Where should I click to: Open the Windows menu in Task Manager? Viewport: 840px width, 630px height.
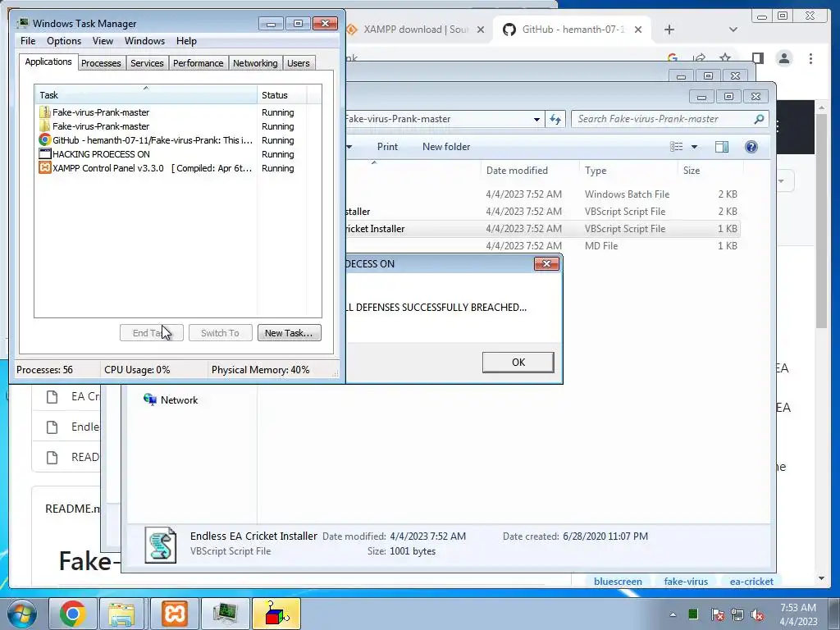coord(144,41)
